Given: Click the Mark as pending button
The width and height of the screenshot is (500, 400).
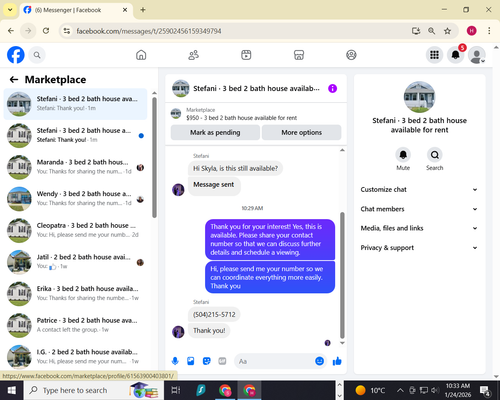Looking at the screenshot, I should (215, 132).
